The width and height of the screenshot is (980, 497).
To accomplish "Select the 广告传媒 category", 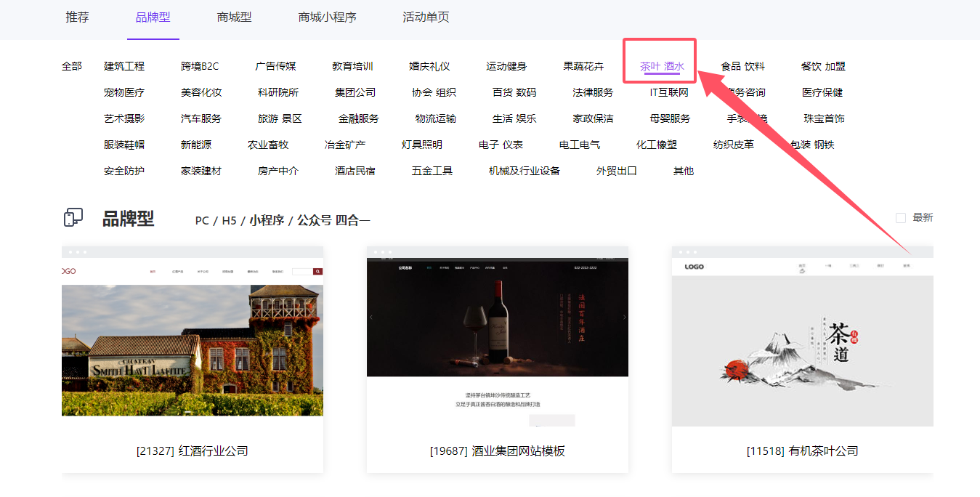I will (275, 66).
